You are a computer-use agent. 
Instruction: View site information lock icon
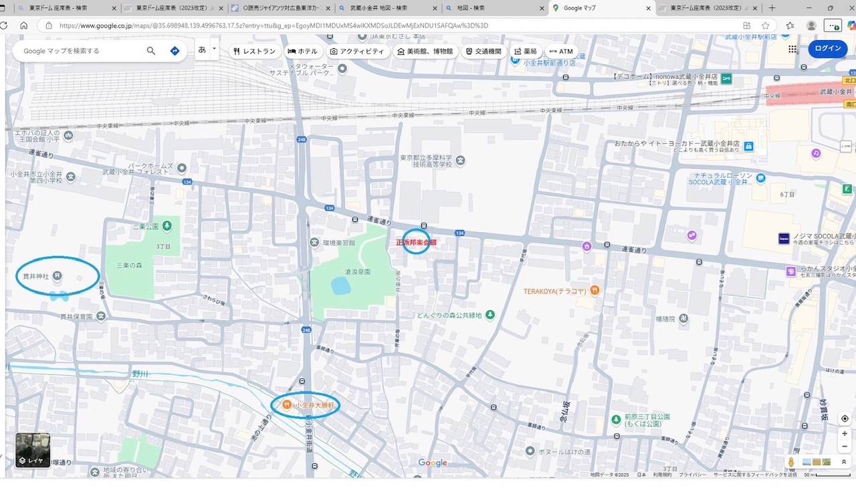click(x=49, y=25)
